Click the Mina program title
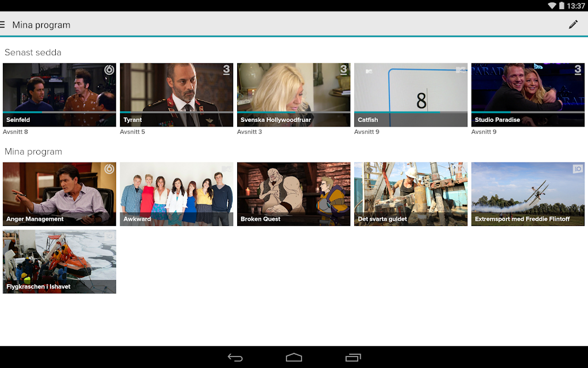 [41, 25]
